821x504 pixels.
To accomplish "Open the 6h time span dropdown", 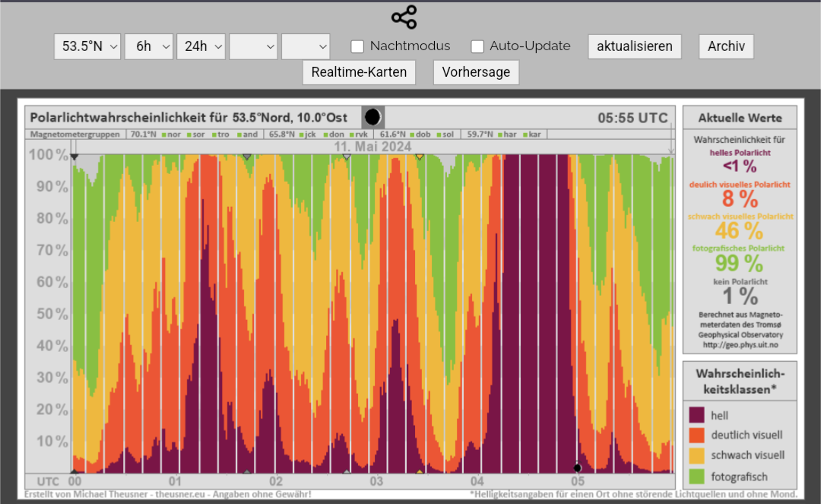I will coord(149,46).
